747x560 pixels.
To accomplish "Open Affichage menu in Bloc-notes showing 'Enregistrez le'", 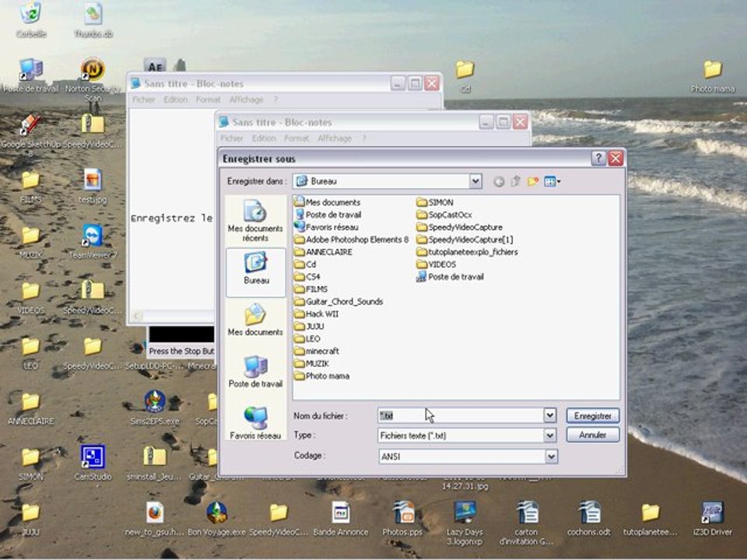I will click(x=246, y=100).
